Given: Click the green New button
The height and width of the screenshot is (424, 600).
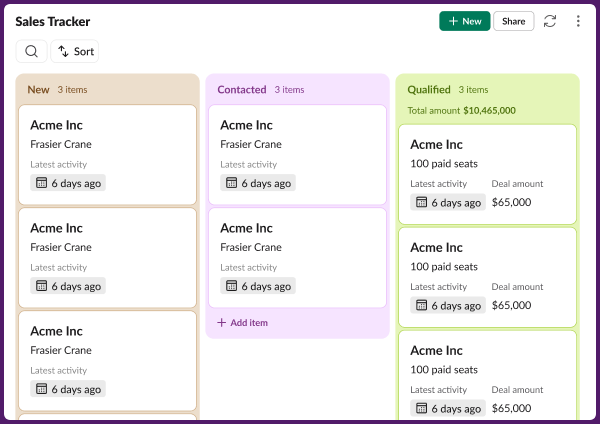Looking at the screenshot, I should [x=465, y=21].
